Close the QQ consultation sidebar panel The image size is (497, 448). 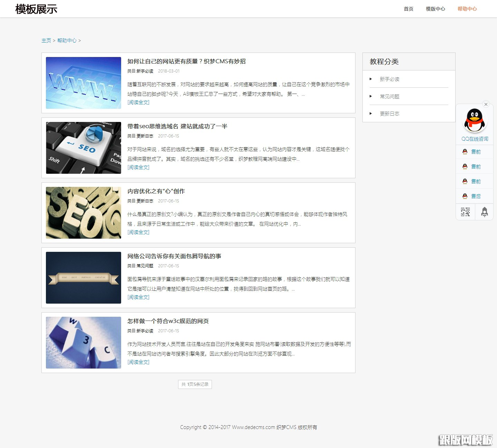coord(486,104)
